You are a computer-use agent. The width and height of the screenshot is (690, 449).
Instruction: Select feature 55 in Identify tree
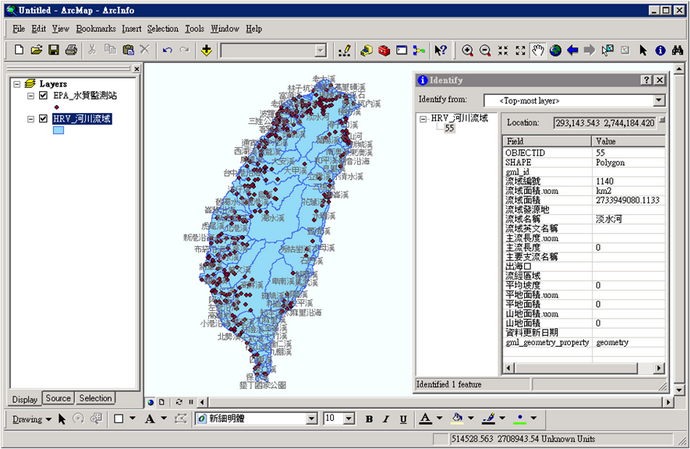pyautogui.click(x=449, y=128)
